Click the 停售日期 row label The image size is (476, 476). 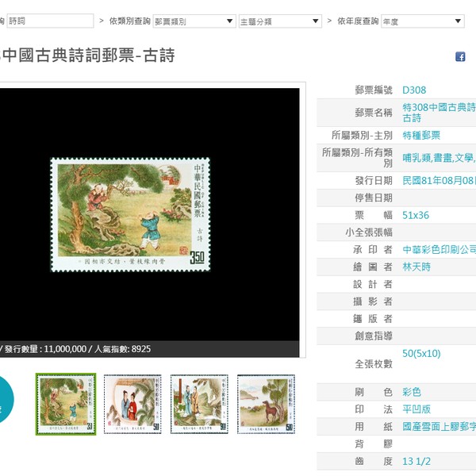tap(374, 198)
